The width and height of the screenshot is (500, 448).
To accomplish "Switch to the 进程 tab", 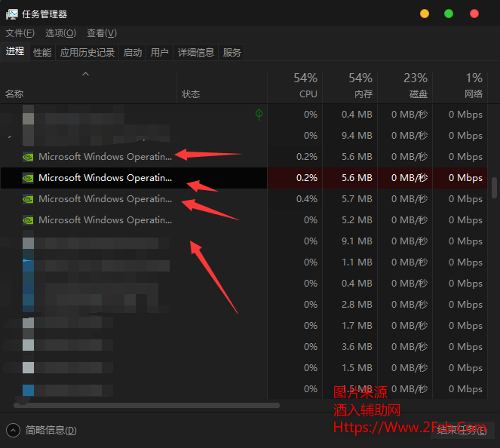I will tap(15, 51).
